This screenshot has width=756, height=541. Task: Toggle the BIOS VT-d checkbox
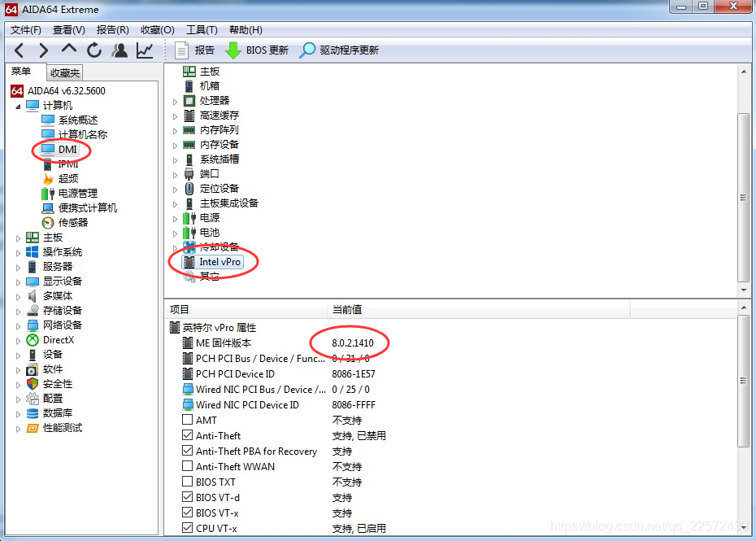(188, 496)
